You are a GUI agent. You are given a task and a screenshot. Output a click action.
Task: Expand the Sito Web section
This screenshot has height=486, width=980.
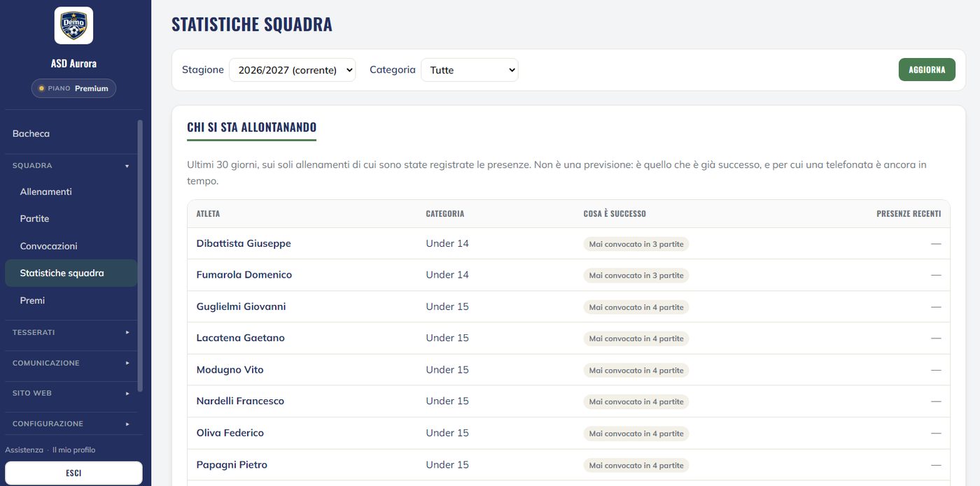pyautogui.click(x=71, y=393)
